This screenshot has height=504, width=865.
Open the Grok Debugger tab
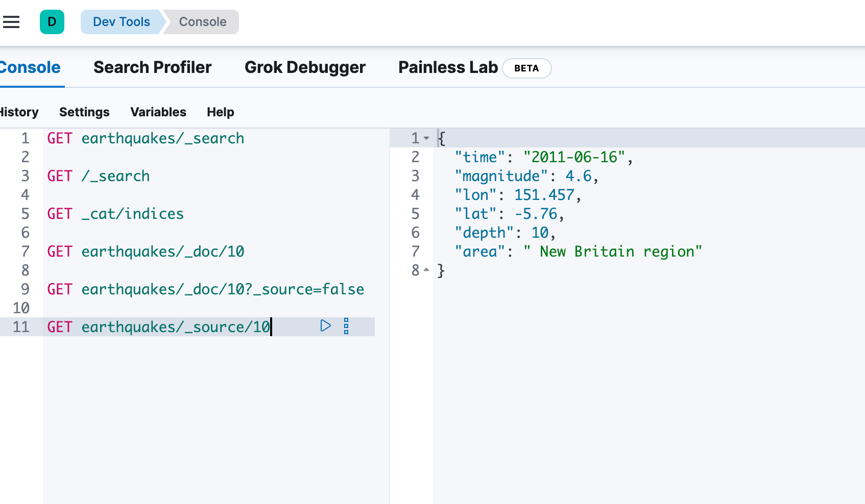tap(305, 67)
